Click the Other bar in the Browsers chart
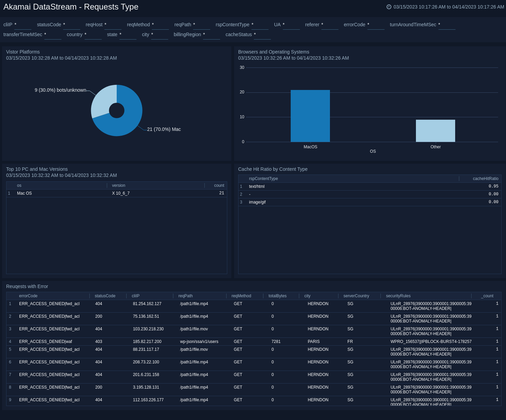Image resolution: width=506 pixels, height=420 pixels. click(x=435, y=130)
